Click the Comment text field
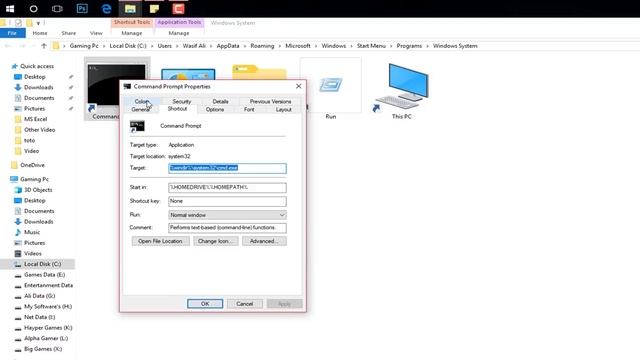 tap(227, 228)
